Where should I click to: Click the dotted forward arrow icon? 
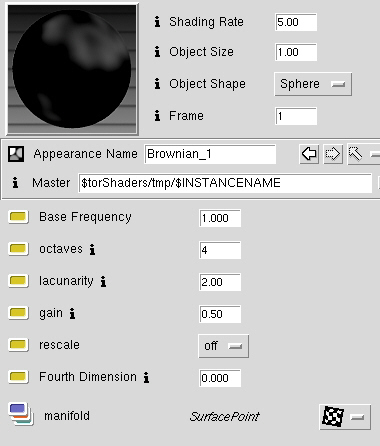[x=333, y=154]
